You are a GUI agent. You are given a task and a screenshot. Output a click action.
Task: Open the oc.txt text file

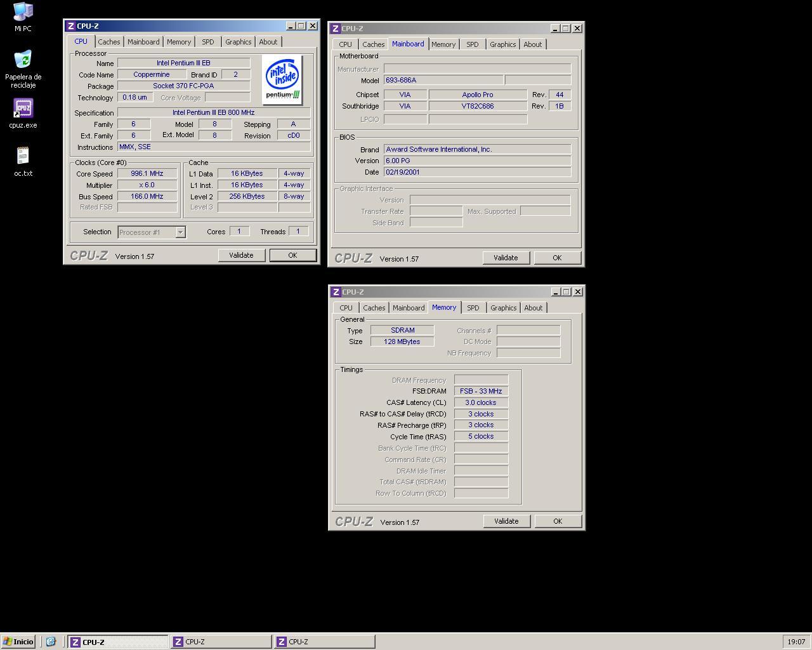pyautogui.click(x=23, y=161)
